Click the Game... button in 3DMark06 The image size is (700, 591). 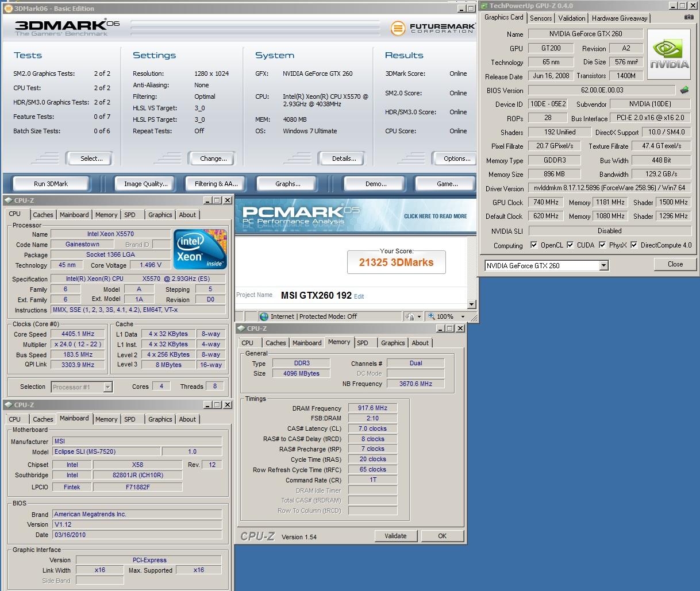(447, 184)
